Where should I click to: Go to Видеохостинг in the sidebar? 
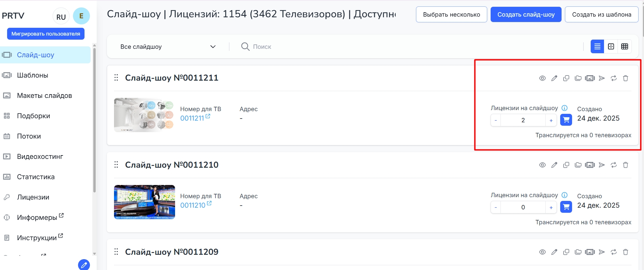(x=40, y=157)
